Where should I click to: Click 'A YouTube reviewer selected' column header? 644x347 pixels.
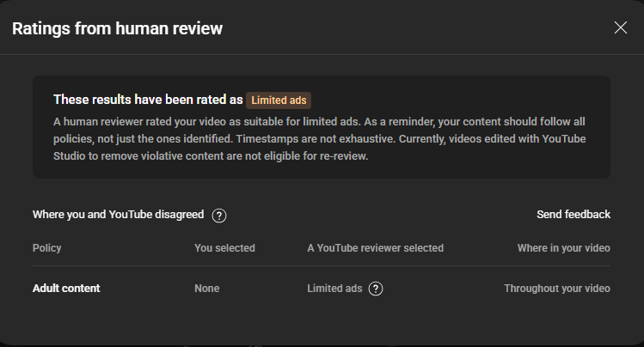pyautogui.click(x=376, y=248)
